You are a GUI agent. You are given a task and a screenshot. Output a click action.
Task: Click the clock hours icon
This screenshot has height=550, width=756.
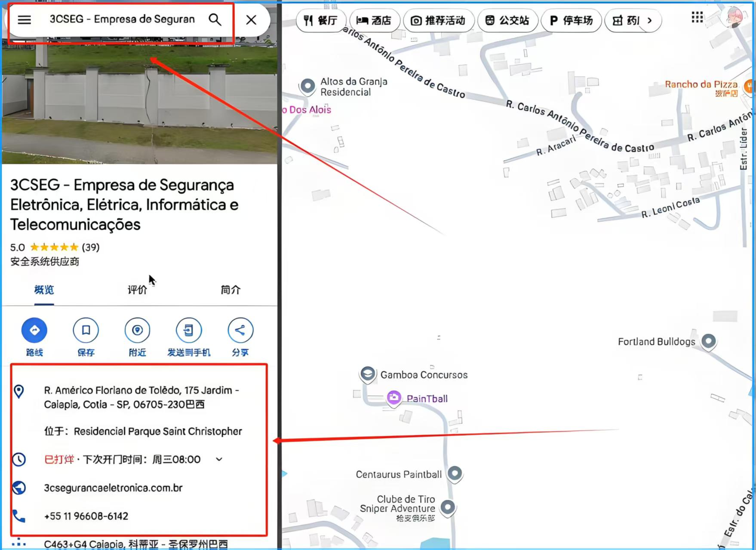pos(19,459)
